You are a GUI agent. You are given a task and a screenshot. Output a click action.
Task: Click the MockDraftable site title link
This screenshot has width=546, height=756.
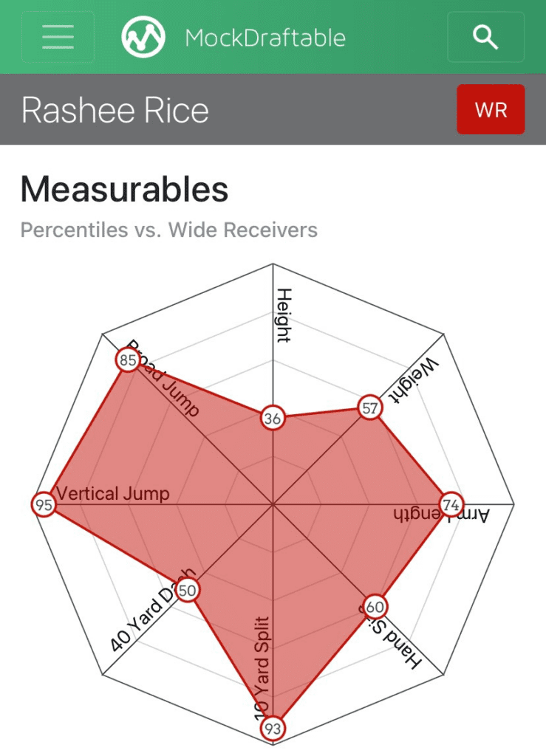(x=265, y=38)
